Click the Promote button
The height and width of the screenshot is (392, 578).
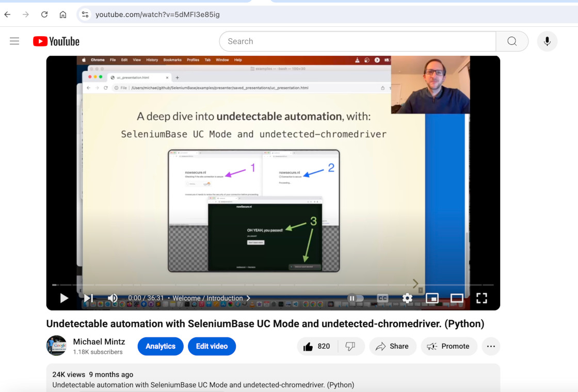click(x=449, y=346)
